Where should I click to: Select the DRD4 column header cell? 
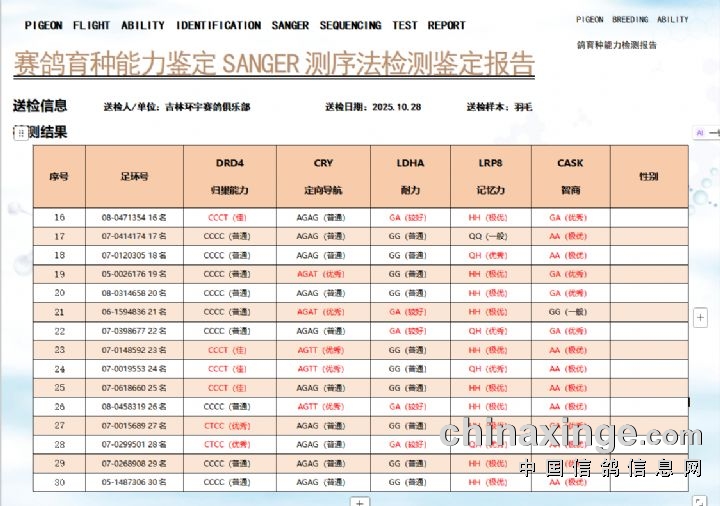[229, 175]
